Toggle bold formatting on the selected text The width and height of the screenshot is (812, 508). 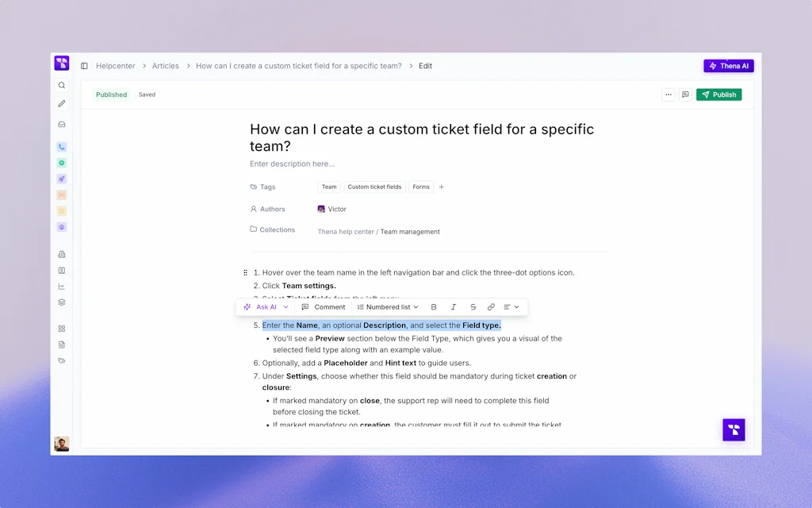click(x=434, y=306)
